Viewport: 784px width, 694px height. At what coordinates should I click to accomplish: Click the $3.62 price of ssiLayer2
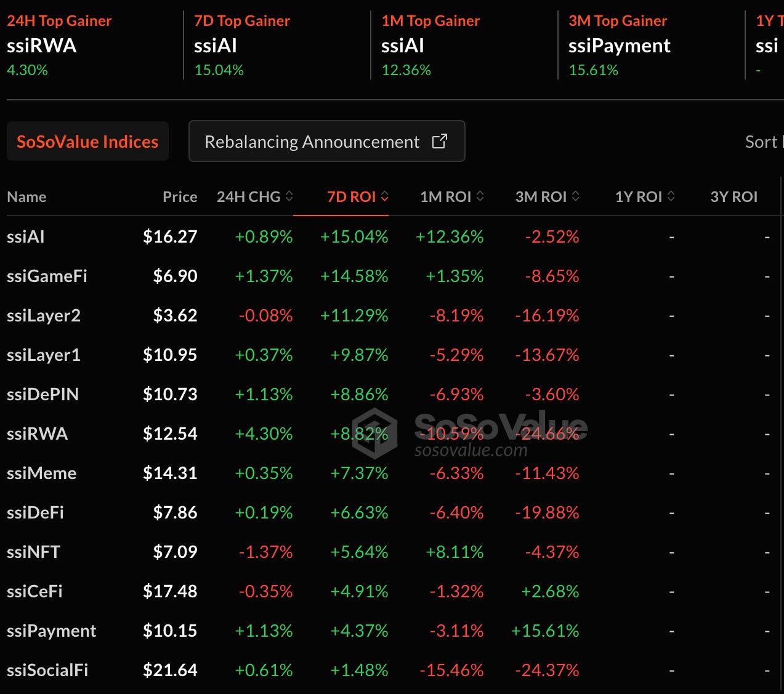coord(175,315)
